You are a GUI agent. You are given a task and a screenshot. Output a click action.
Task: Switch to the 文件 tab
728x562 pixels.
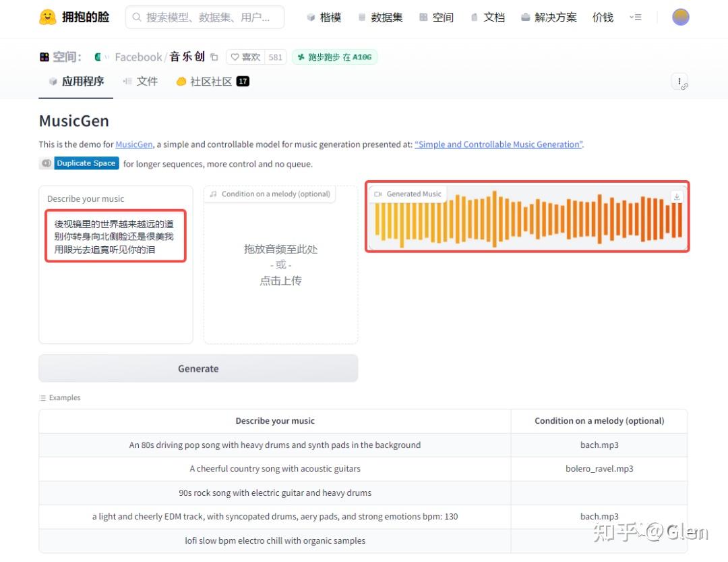[x=140, y=82]
